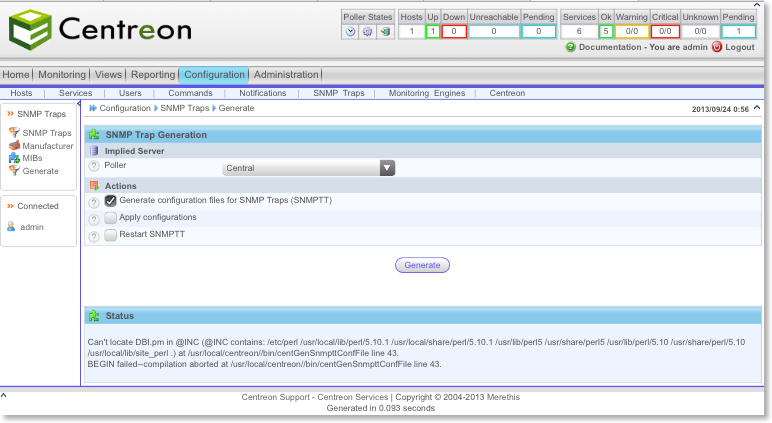Click the MIBs icon in sidebar
Screen dimensions: 772x423
(14, 158)
